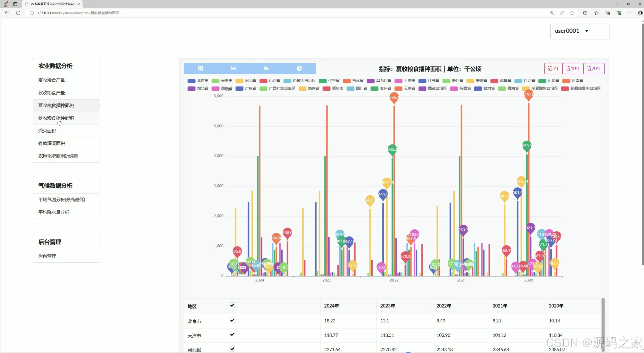Image resolution: width=644 pixels, height=353 pixels.
Task: Open the tab actions menu button
Action: coord(15,4)
